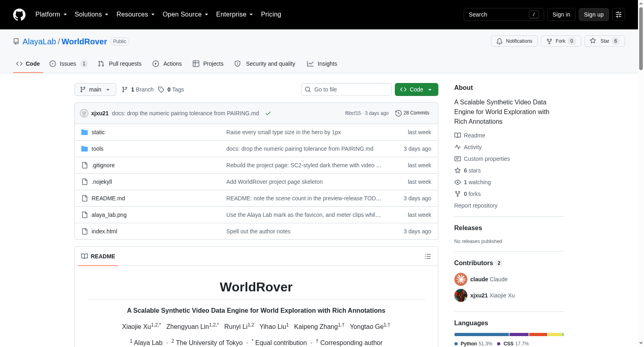Open the README outline list icon
The height and width of the screenshot is (347, 644).
[x=428, y=256]
